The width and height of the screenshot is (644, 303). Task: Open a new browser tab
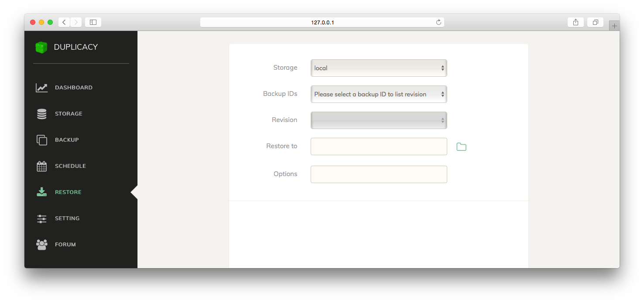tap(614, 26)
